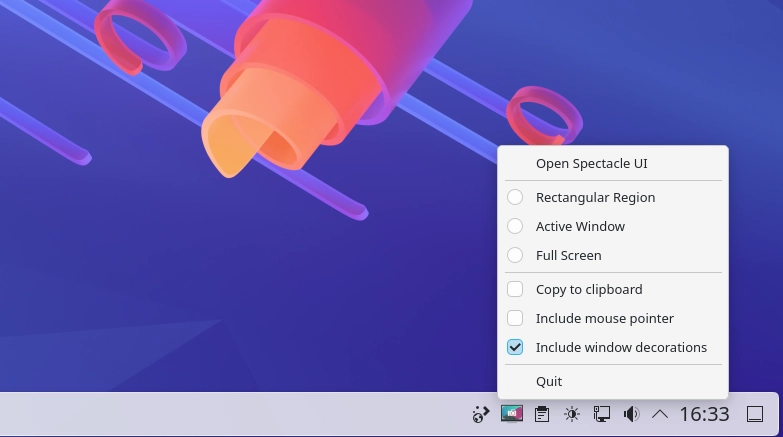Select the Rectangular Region radio button
This screenshot has height=437, width=783.
[x=515, y=197]
